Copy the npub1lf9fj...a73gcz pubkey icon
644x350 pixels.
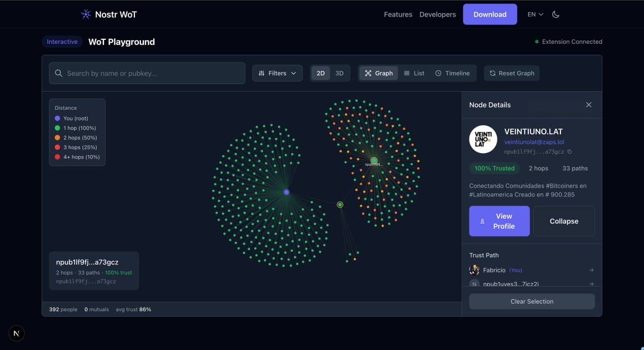(x=570, y=151)
